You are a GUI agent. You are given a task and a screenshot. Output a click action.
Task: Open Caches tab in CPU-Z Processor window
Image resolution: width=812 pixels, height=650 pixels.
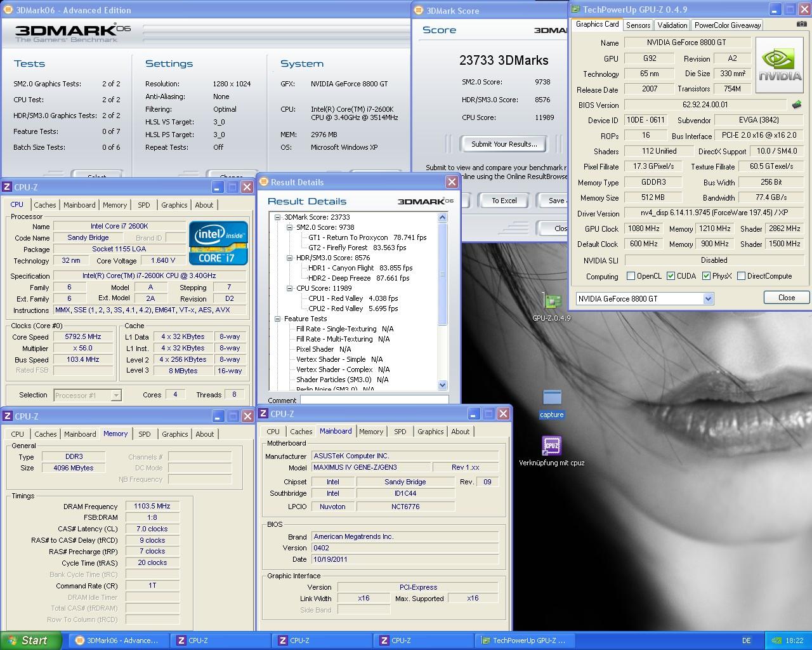(x=45, y=205)
